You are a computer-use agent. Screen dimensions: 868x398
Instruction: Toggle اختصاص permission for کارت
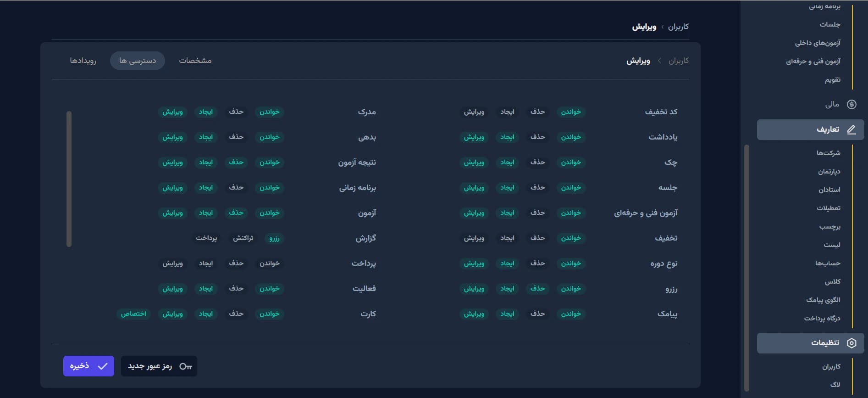tap(133, 314)
